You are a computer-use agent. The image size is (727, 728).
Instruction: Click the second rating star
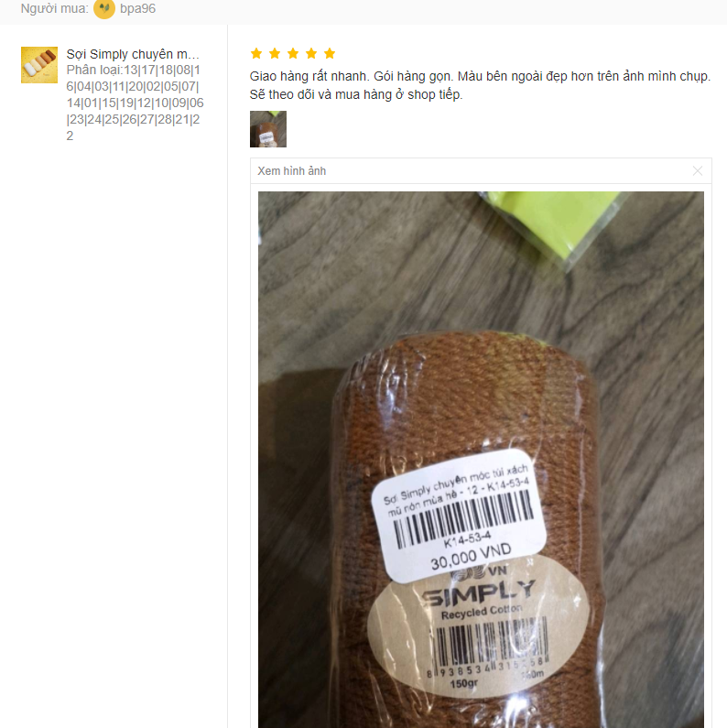pyautogui.click(x=275, y=53)
